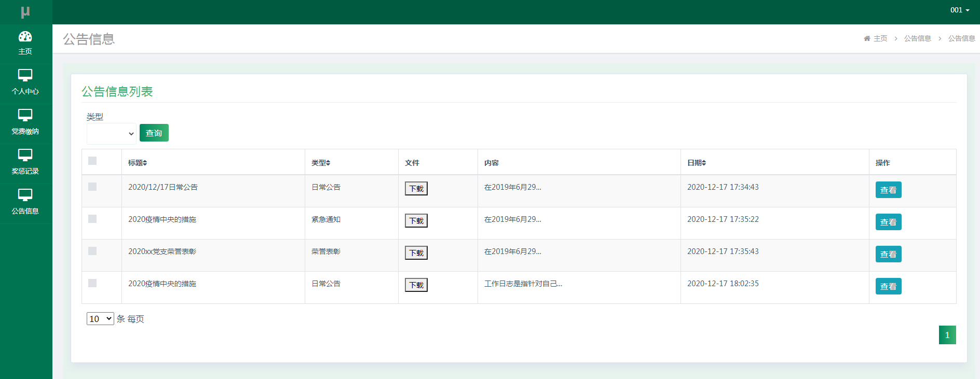The height and width of the screenshot is (379, 980).
Task: Open the 10 条 每页 page size dropdown
Action: pyautogui.click(x=100, y=318)
